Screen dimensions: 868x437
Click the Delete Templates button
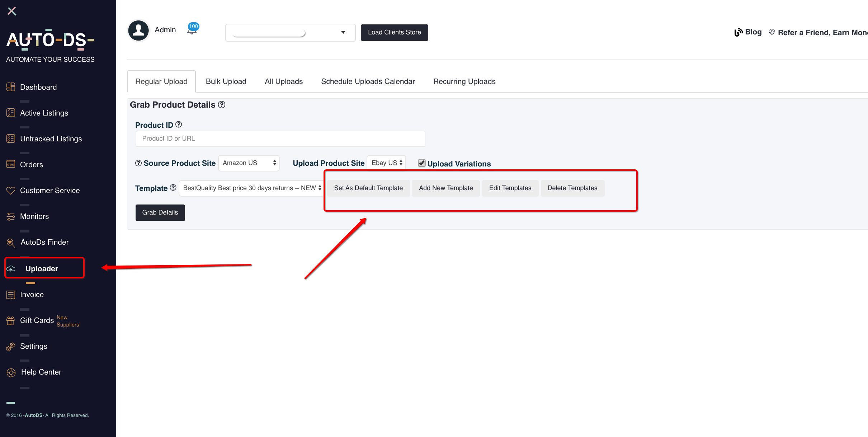click(x=572, y=188)
